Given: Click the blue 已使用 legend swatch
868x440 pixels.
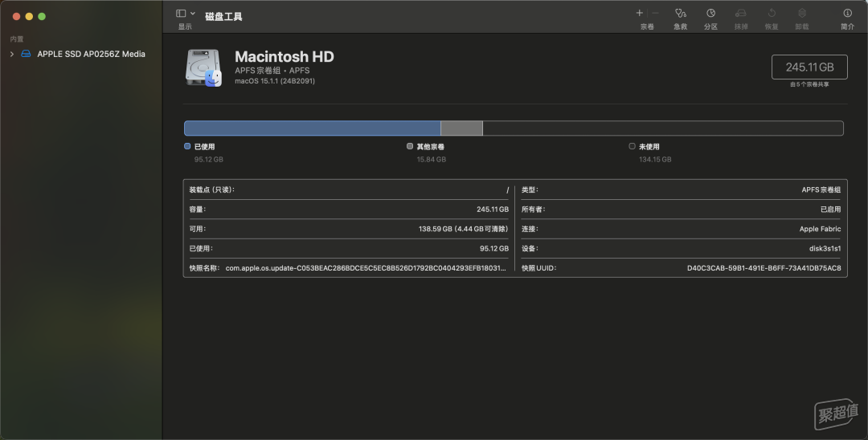Looking at the screenshot, I should (187, 146).
